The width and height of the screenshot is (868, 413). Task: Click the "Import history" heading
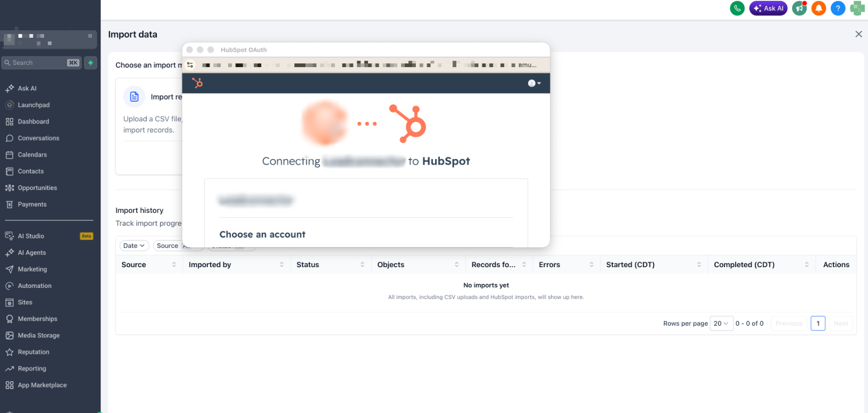pyautogui.click(x=139, y=210)
